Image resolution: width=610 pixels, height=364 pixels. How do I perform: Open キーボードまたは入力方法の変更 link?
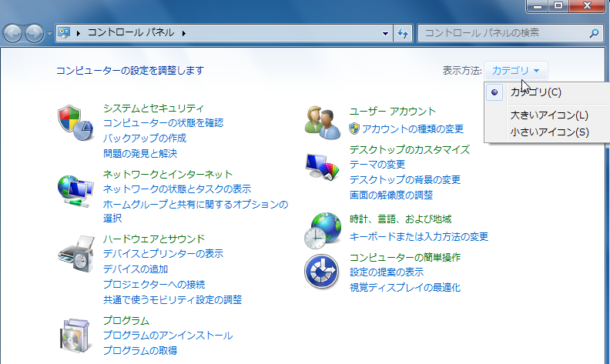418,236
